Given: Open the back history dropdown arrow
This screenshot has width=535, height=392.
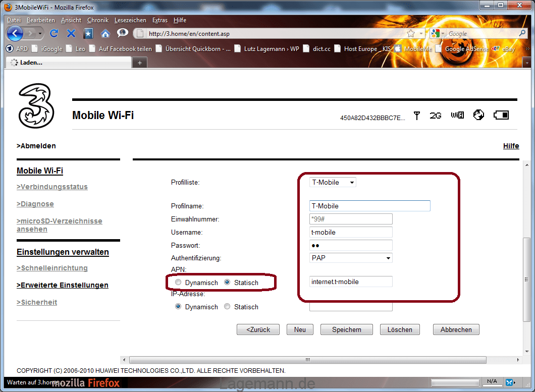Looking at the screenshot, I should pos(40,33).
